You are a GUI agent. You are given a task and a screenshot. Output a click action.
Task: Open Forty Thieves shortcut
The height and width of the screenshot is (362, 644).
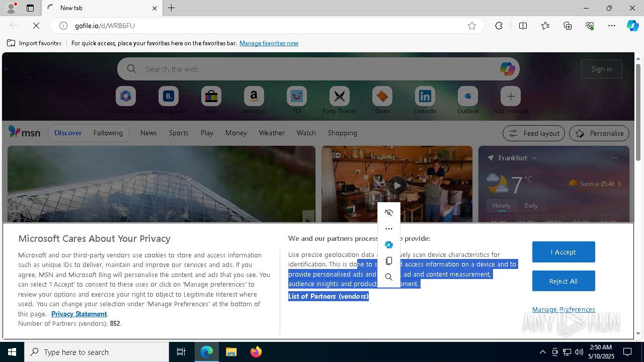click(x=340, y=100)
